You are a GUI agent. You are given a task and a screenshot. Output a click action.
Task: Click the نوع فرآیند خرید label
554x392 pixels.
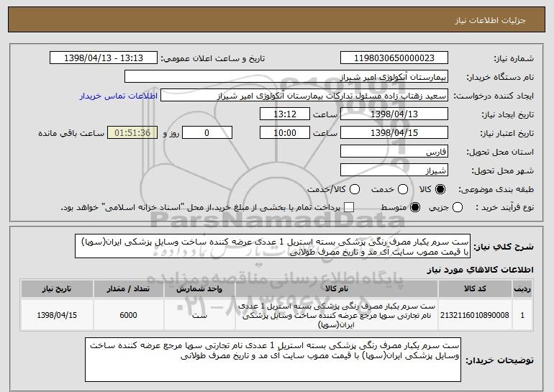505,208
